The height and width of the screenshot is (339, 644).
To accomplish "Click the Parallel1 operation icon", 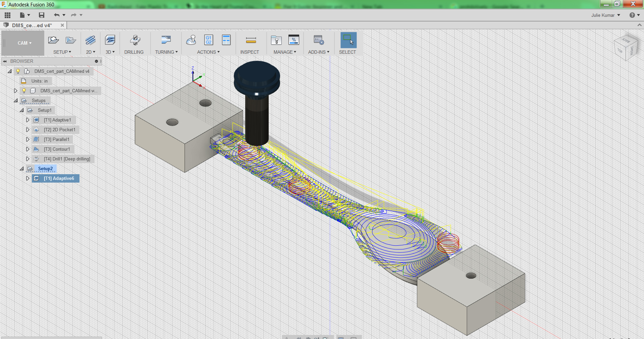I will tap(36, 139).
